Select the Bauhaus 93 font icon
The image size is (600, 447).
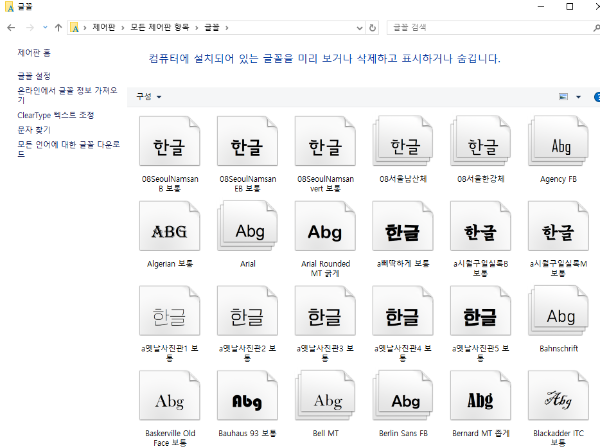pyautogui.click(x=247, y=395)
